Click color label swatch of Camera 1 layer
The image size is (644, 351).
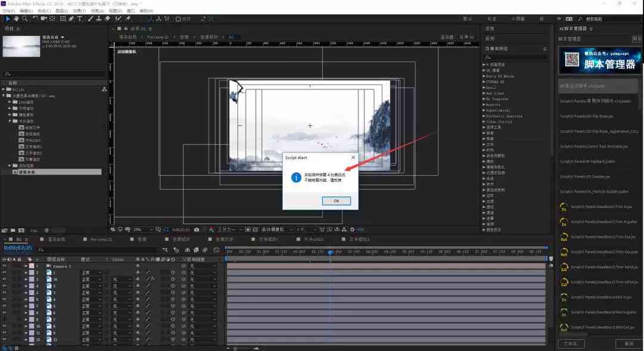tap(32, 266)
